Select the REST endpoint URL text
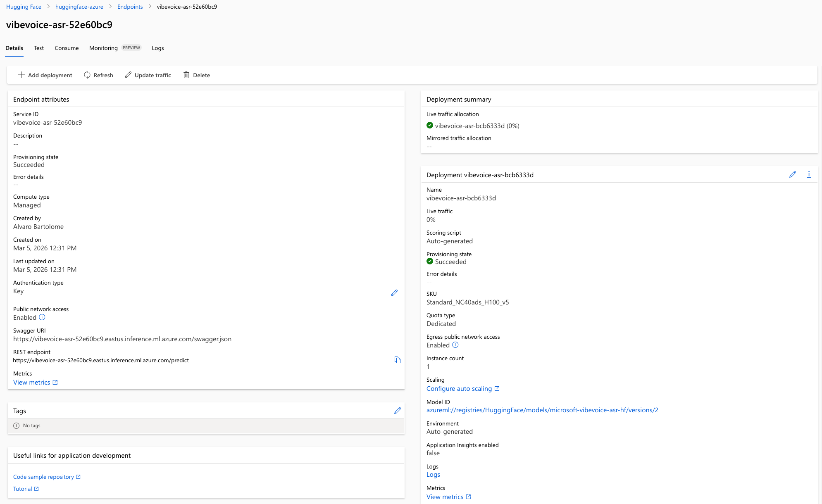Image resolution: width=822 pixels, height=504 pixels. pos(101,360)
